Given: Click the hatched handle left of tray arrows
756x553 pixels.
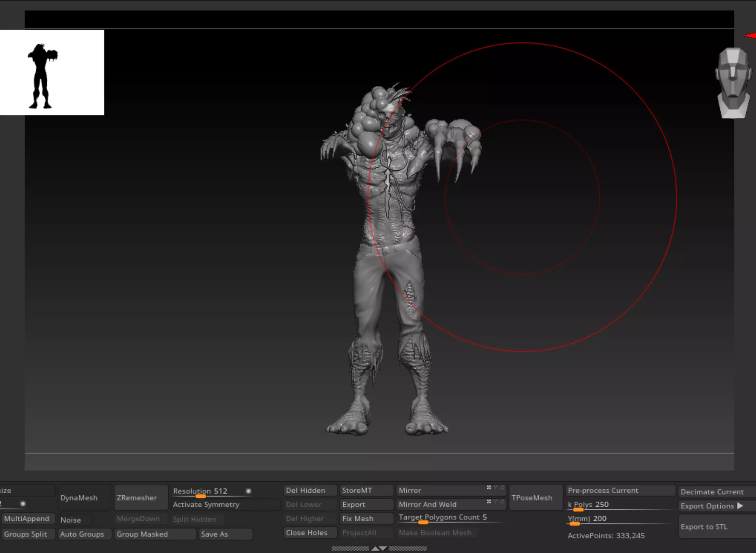Looking at the screenshot, I should 350,548.
